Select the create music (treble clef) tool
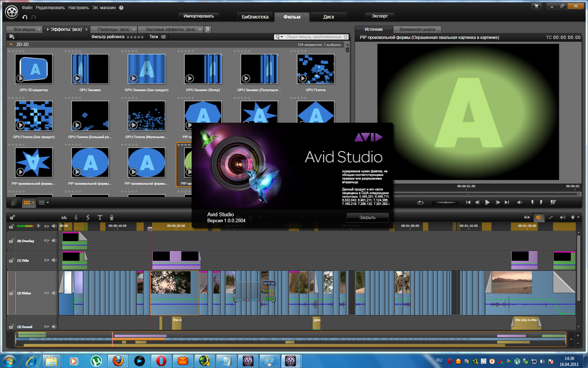 coord(76,217)
